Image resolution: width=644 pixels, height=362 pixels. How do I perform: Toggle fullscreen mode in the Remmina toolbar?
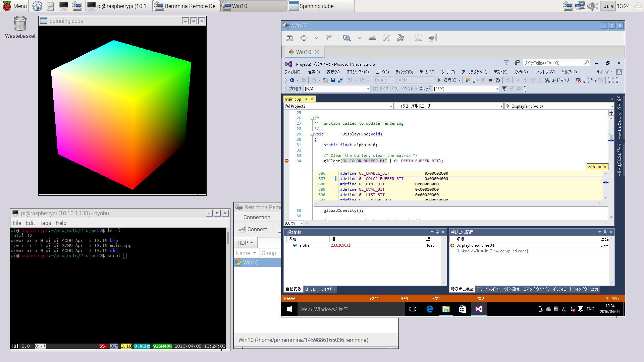(x=304, y=38)
